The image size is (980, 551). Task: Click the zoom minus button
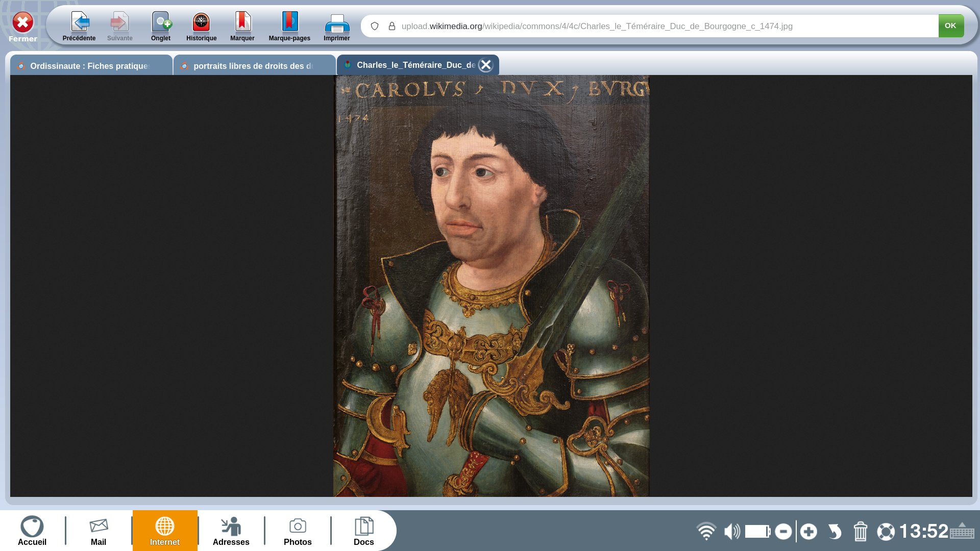(783, 532)
